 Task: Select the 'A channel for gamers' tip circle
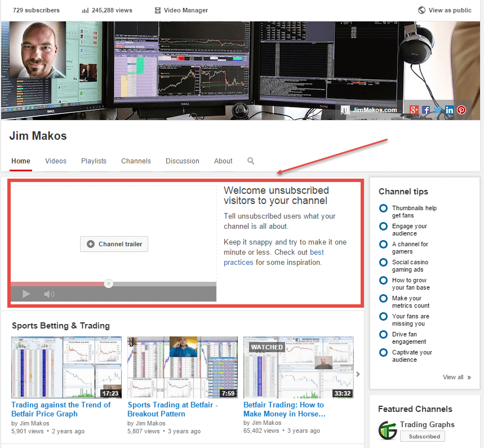point(383,244)
